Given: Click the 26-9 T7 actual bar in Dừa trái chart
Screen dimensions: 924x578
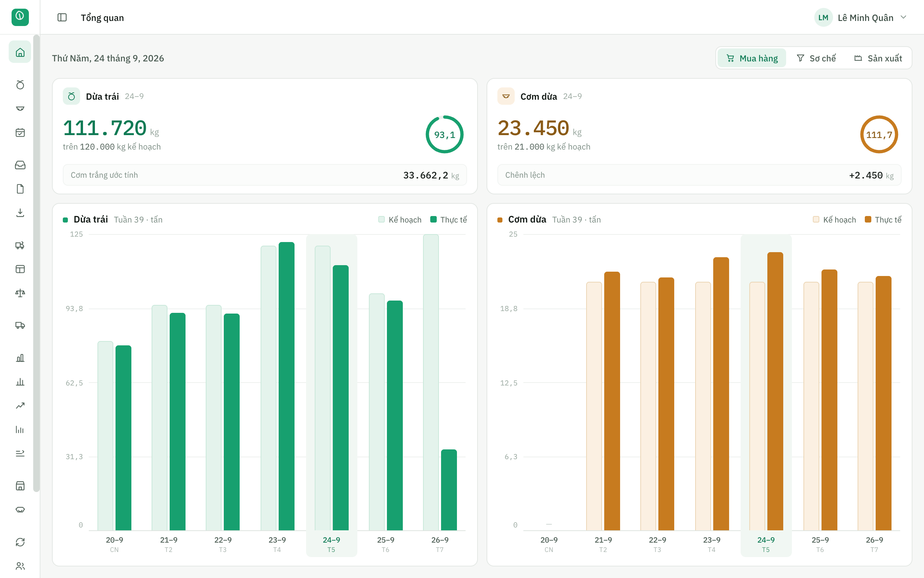Looking at the screenshot, I should [449, 490].
